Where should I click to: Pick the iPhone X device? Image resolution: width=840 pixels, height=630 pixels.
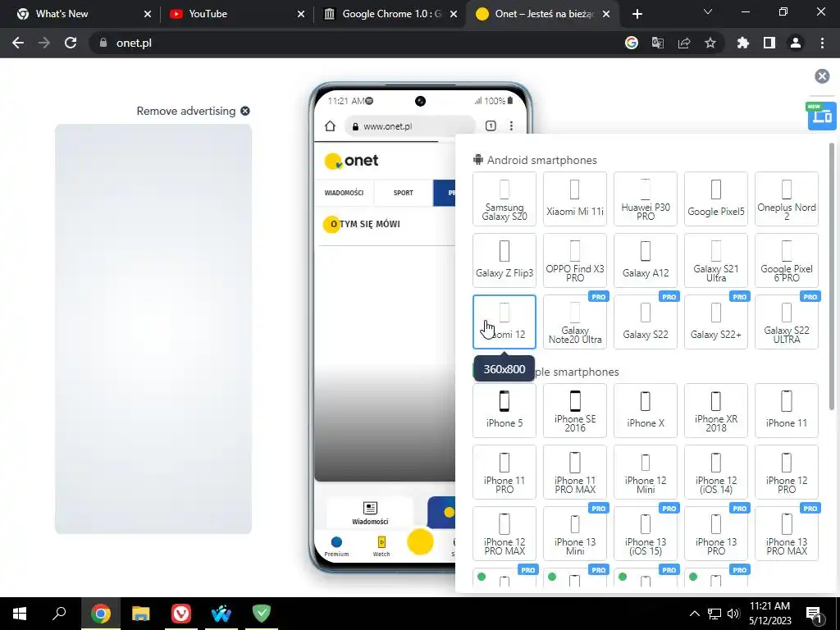(646, 410)
